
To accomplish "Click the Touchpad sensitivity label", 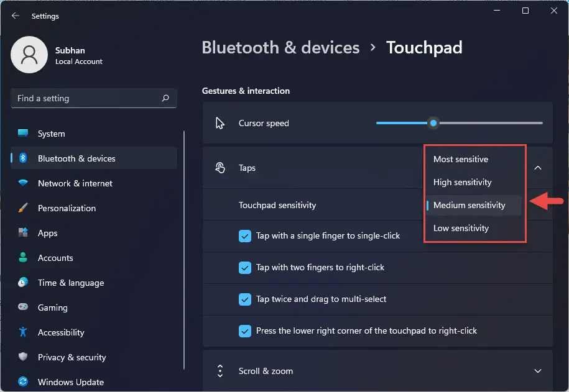I will [x=277, y=205].
